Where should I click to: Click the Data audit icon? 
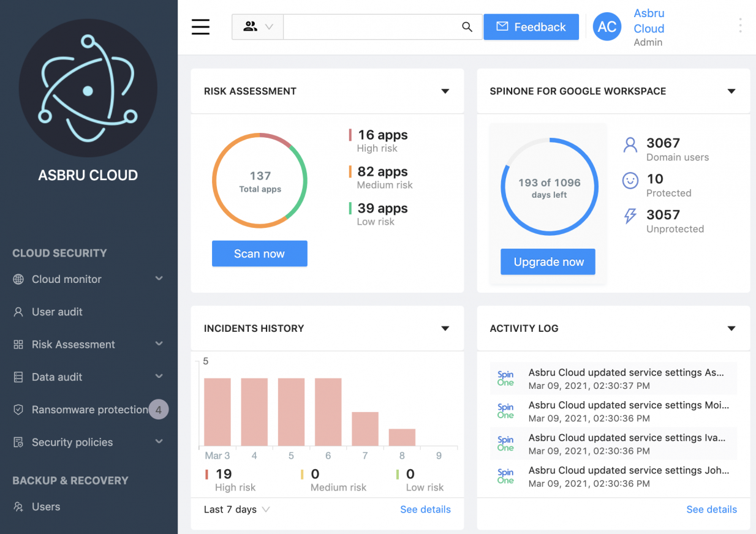(x=18, y=377)
